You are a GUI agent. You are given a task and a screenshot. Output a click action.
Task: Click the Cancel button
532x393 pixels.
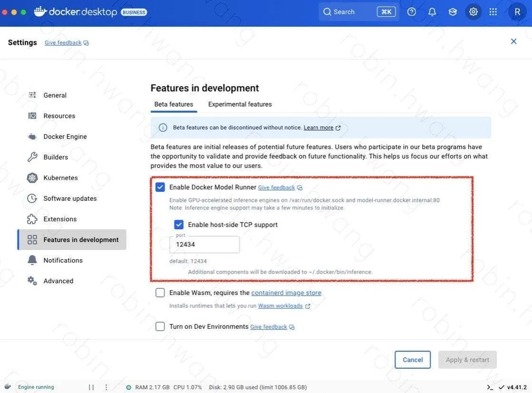413,360
